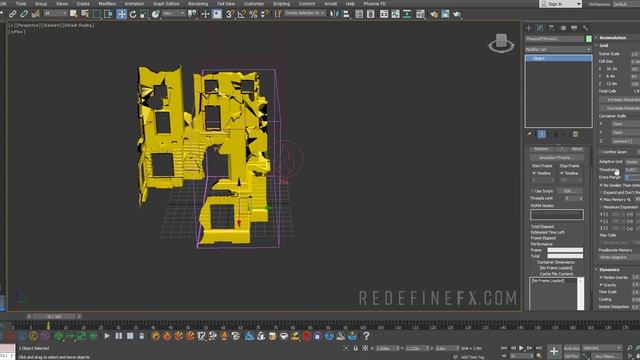Toggle the Gravity checkbox

(x=601, y=285)
